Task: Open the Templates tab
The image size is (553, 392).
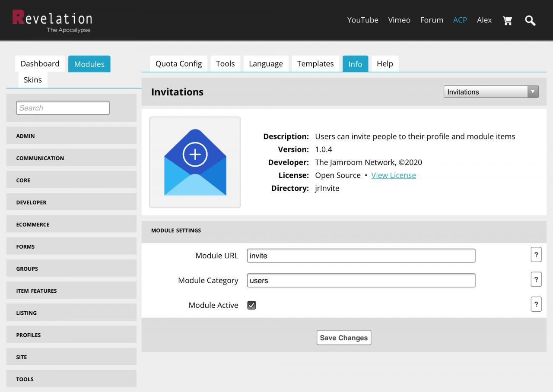Action: pos(315,64)
